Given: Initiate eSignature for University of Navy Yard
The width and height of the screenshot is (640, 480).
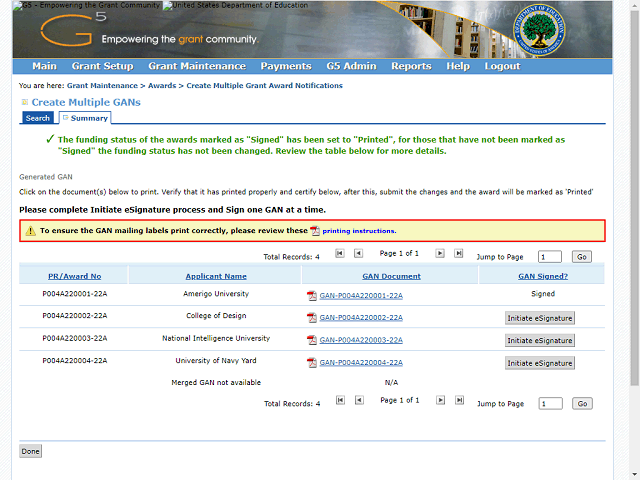Looking at the screenshot, I should (x=540, y=363).
